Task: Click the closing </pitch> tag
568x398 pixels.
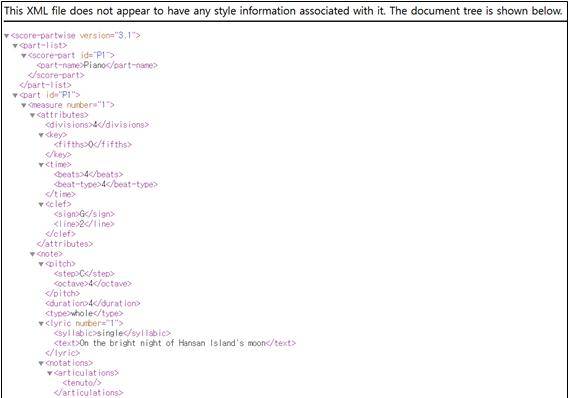Action: [62, 293]
